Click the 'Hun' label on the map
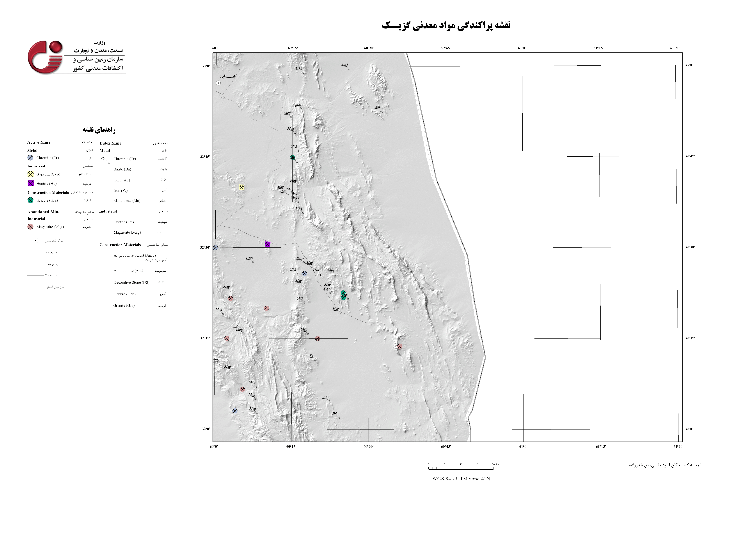Image resolution: width=756 pixels, height=535 pixels. [249, 258]
